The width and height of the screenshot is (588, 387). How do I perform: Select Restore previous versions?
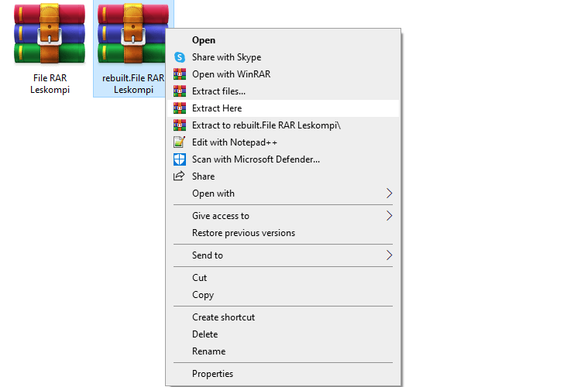click(x=284, y=233)
